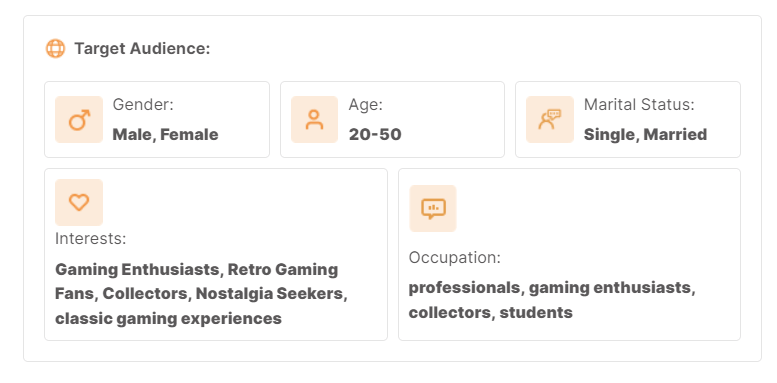This screenshot has height=383, width=777.
Task: Click the male gender symbol icon
Action: point(79,120)
